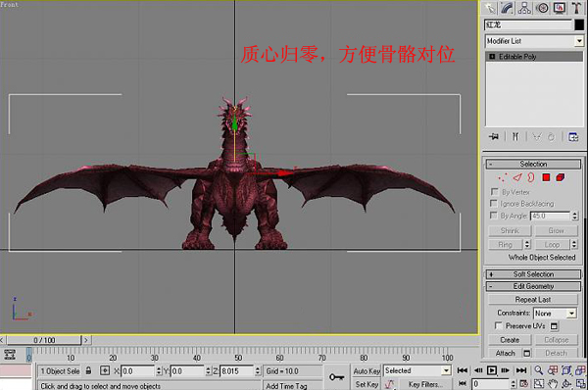This screenshot has width=588, height=390.
Task: Select Border sub-object level
Action: [530, 177]
